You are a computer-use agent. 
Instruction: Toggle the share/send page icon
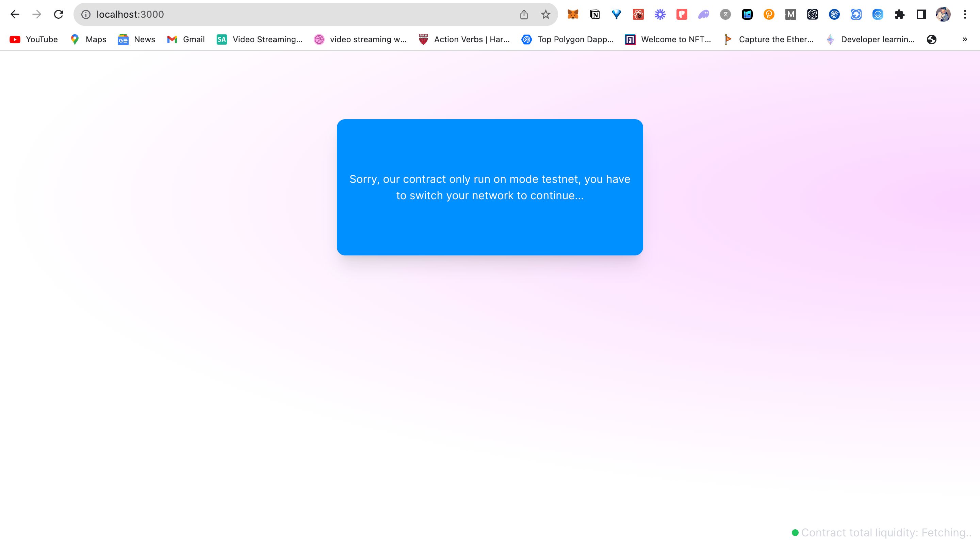[x=524, y=14]
